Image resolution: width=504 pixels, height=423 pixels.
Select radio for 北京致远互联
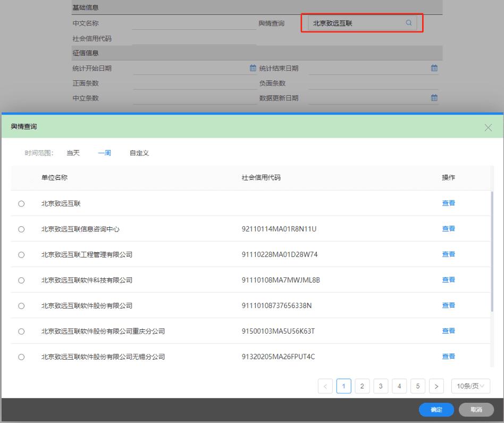click(x=21, y=204)
